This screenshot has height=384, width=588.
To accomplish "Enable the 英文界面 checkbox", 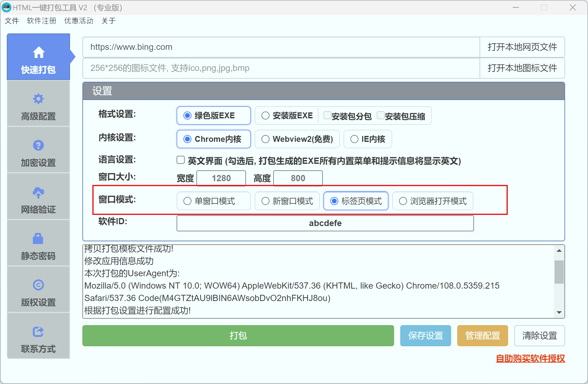I will pyautogui.click(x=180, y=159).
